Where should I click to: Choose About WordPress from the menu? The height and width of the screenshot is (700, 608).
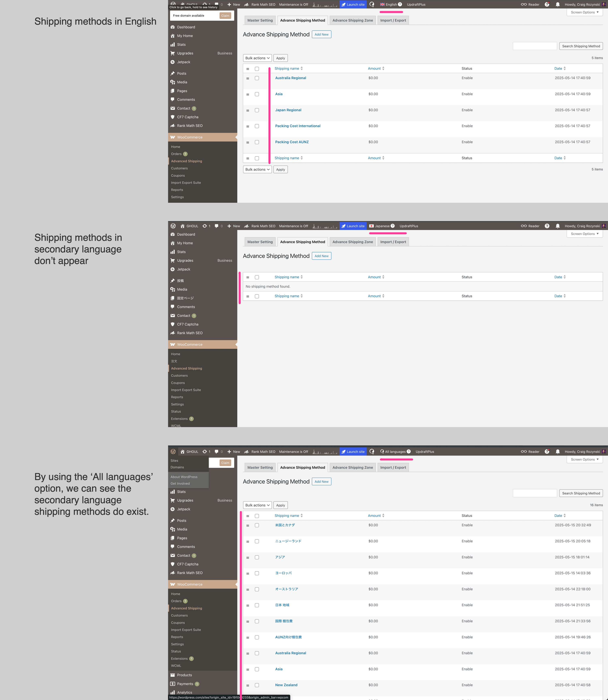[x=184, y=477]
